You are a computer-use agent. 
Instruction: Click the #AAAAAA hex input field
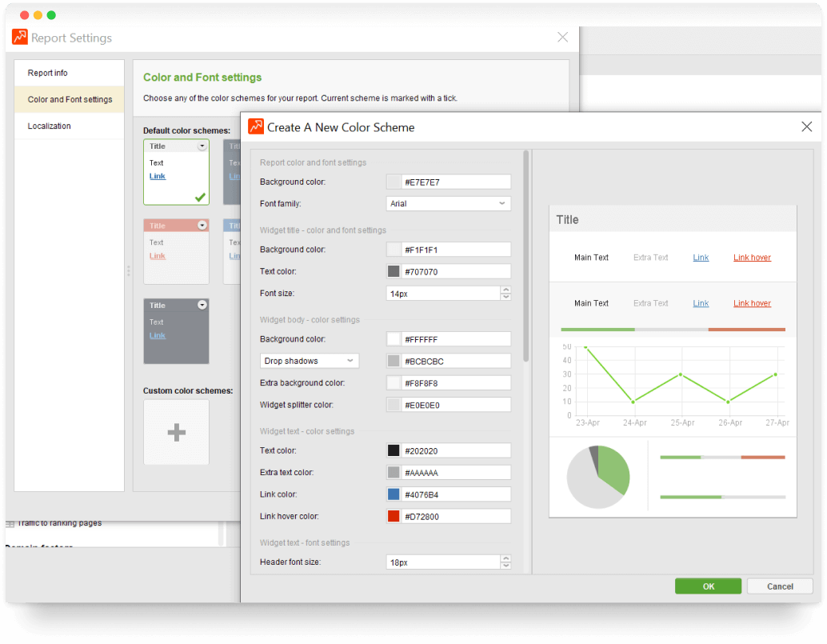[456, 472]
